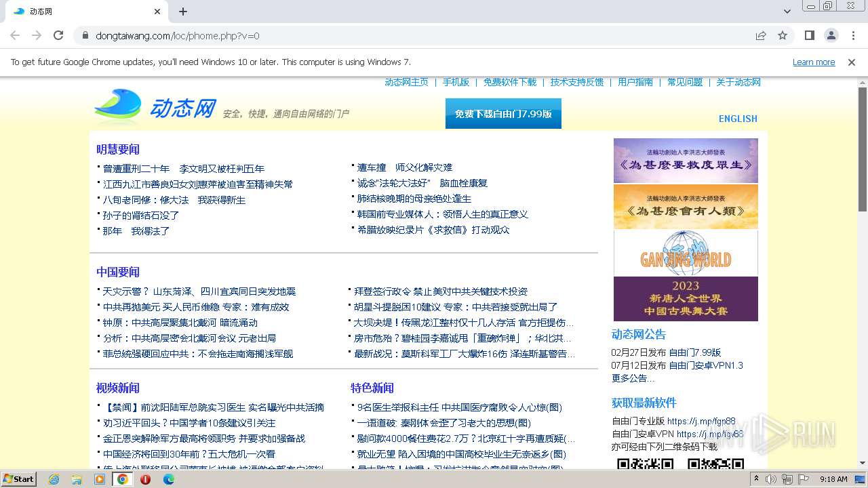Open article 拜登签行政令 禁止美对中共关键技术投资
This screenshot has width=868, height=488.
pyautogui.click(x=441, y=291)
